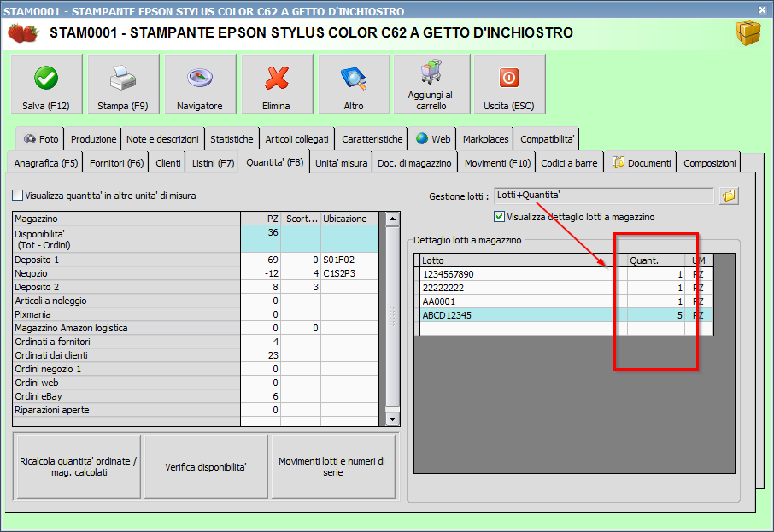This screenshot has height=532, width=774.
Task: Click Movimenti lotti e numeri di serie
Action: tap(333, 466)
